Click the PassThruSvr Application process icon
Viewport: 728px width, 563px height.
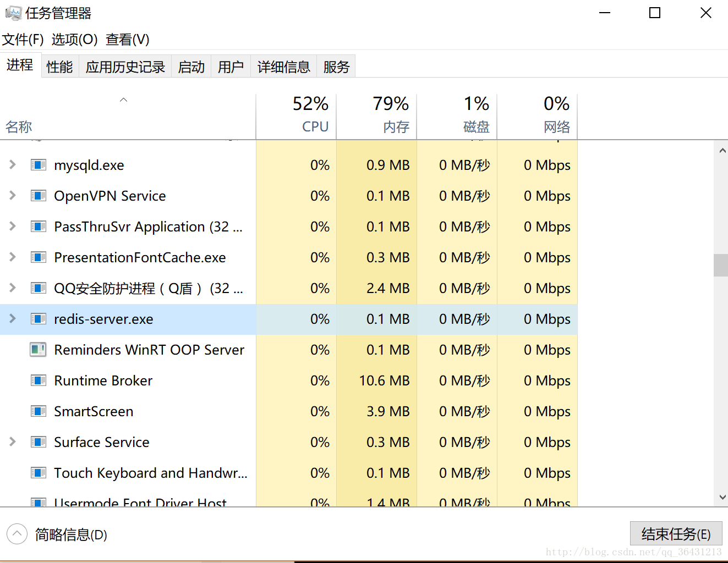[x=38, y=227]
